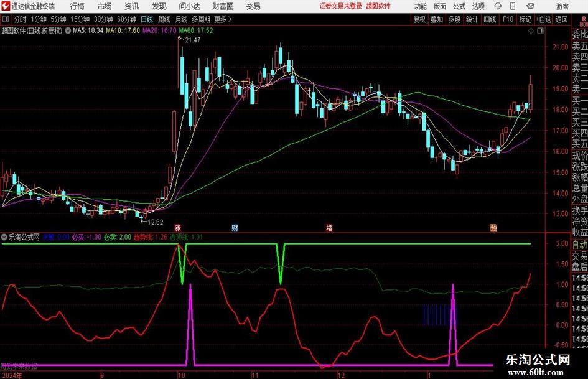Click the mobile phone icon in title bar

[x=513, y=6]
